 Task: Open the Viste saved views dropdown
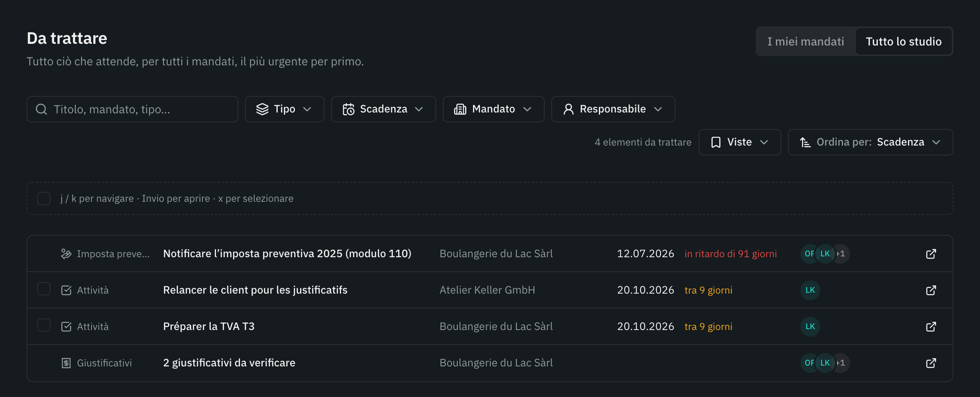point(740,142)
